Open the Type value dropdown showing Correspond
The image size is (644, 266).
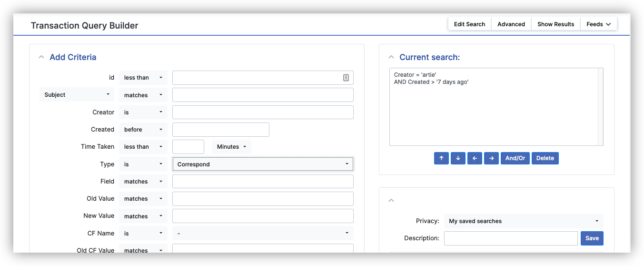tap(263, 164)
